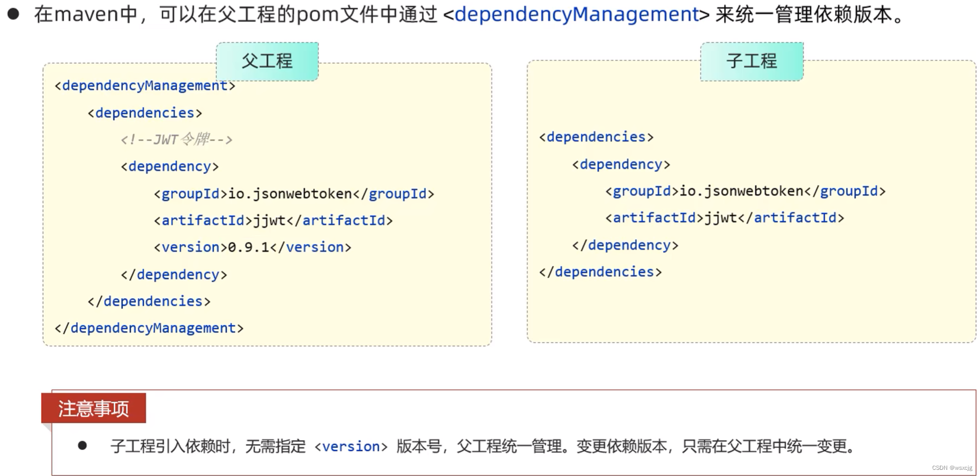Select the heading line about dependencyManagement in maven
The image size is (980, 476).
click(x=468, y=14)
